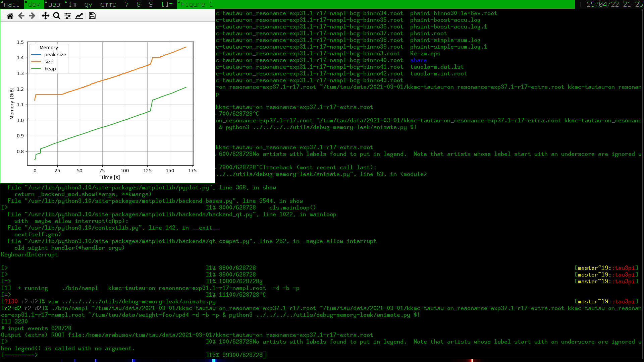Open the subplot configuration sliders
Screen dimensions: 644x362
pyautogui.click(x=67, y=16)
